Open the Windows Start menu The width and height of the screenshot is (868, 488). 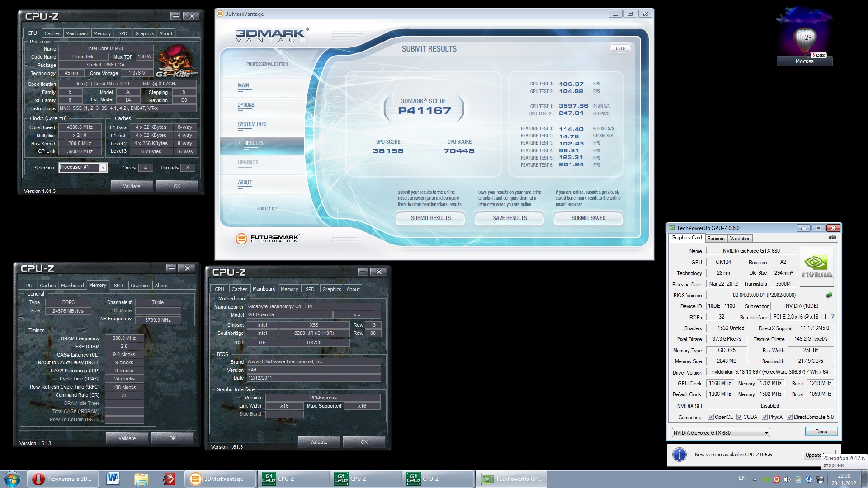tap(12, 479)
